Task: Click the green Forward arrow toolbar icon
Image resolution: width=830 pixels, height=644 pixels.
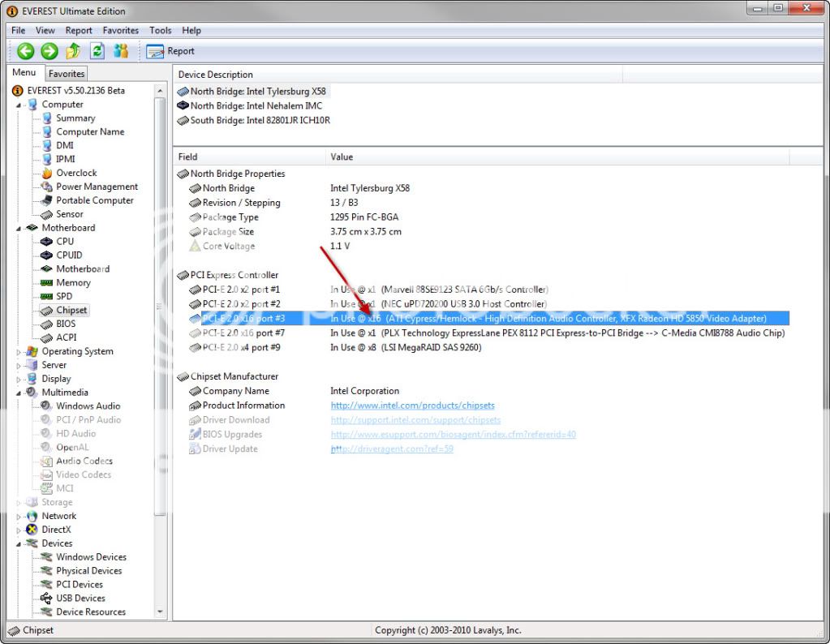Action: [49, 51]
